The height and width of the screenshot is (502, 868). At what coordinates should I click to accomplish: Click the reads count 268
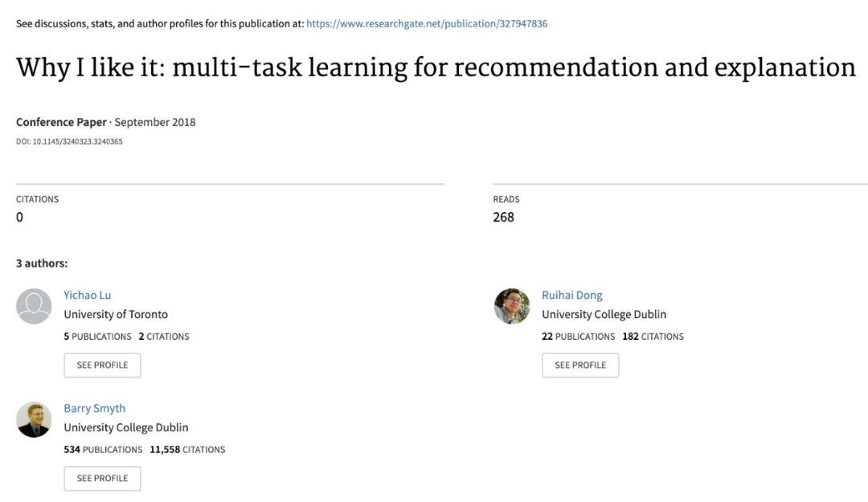(503, 217)
